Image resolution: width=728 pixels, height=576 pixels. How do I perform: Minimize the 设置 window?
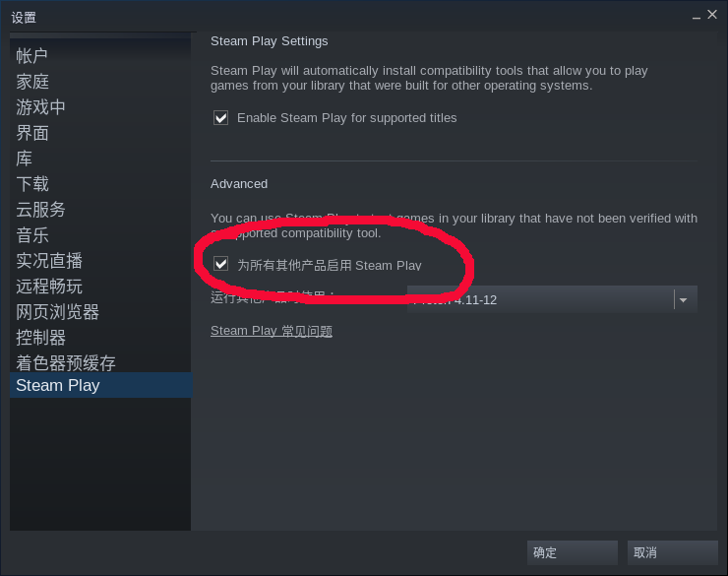coord(696,16)
